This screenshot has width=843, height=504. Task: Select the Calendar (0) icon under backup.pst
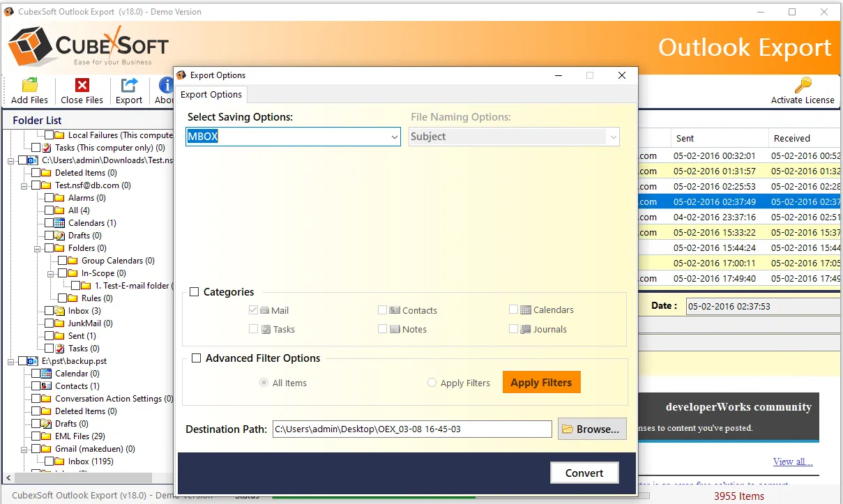(x=46, y=374)
